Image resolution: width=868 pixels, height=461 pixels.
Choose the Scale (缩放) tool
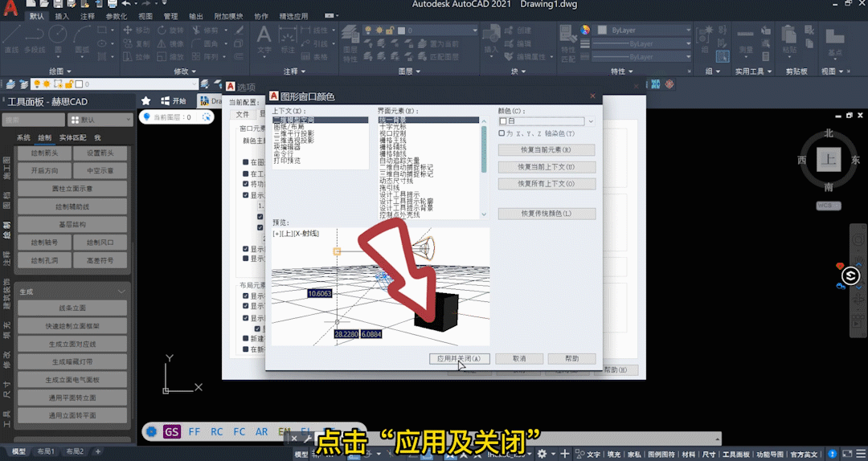(170, 57)
